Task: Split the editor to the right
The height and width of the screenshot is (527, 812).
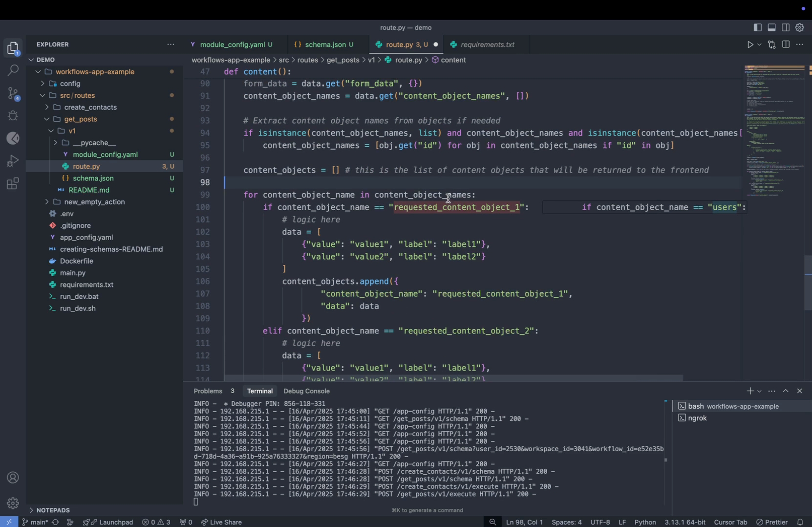Action: 786,44
